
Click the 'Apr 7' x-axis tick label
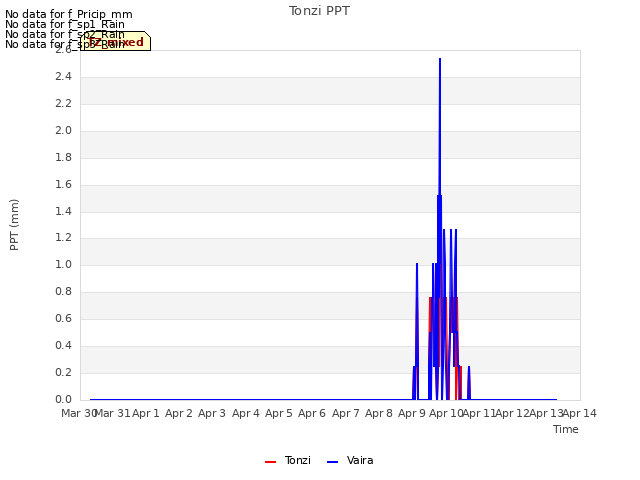click(346, 413)
